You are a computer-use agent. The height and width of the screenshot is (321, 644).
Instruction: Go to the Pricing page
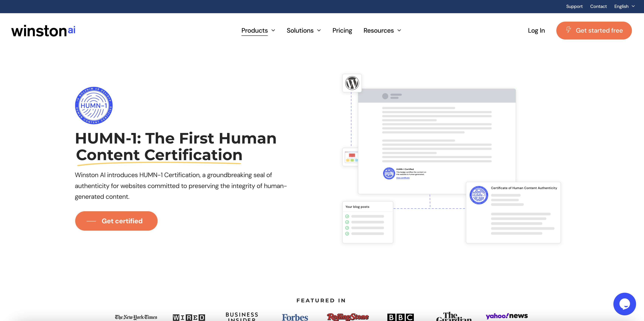point(342,30)
